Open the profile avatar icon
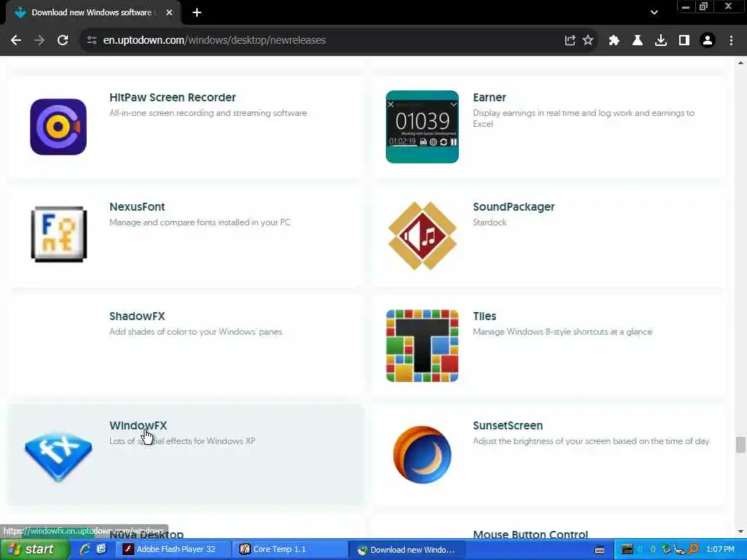Image resolution: width=747 pixels, height=560 pixels. click(708, 41)
